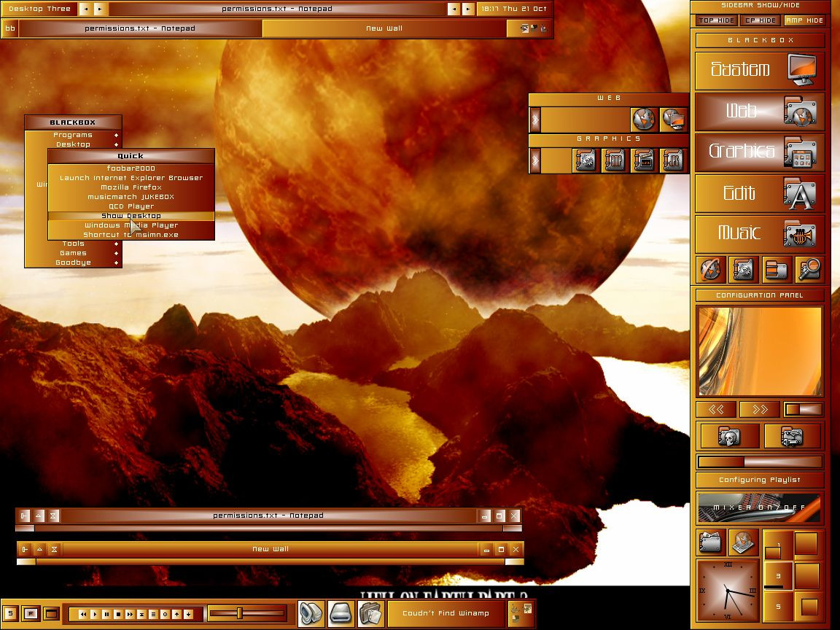Click the next wallpaper >> button
Image resolution: width=840 pixels, height=630 pixels.
(x=760, y=410)
